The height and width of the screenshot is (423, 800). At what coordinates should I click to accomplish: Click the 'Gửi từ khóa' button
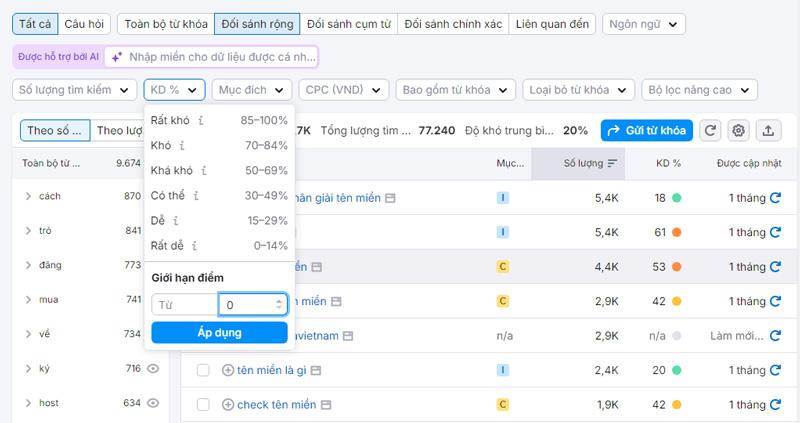(646, 130)
